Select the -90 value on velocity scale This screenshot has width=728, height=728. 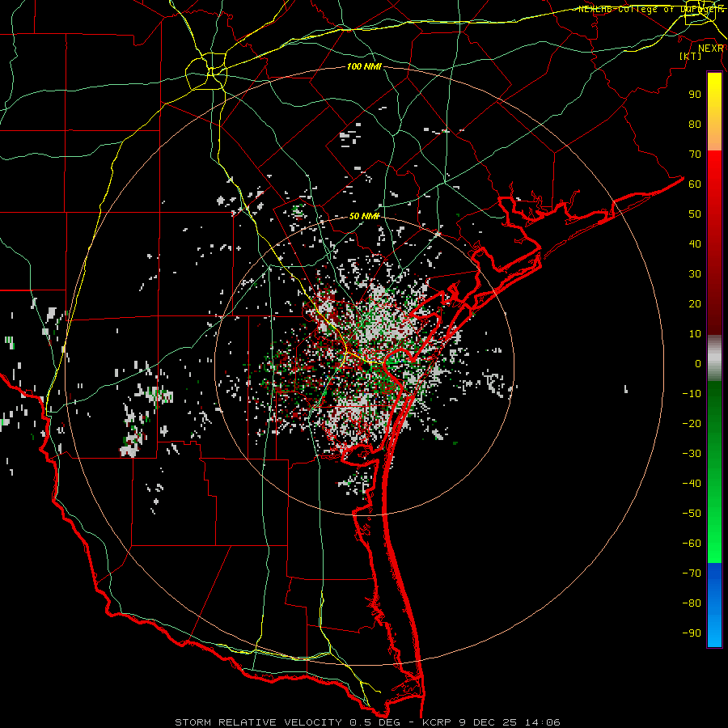pyautogui.click(x=692, y=633)
